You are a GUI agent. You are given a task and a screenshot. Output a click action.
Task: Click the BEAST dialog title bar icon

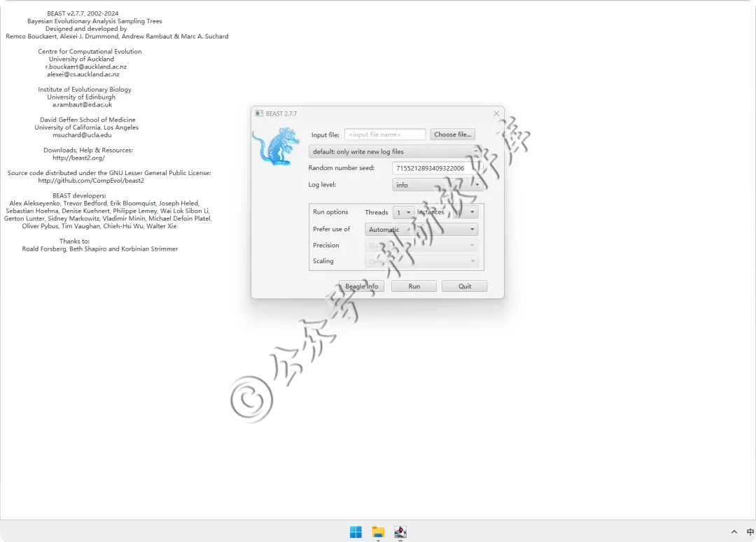tap(259, 113)
